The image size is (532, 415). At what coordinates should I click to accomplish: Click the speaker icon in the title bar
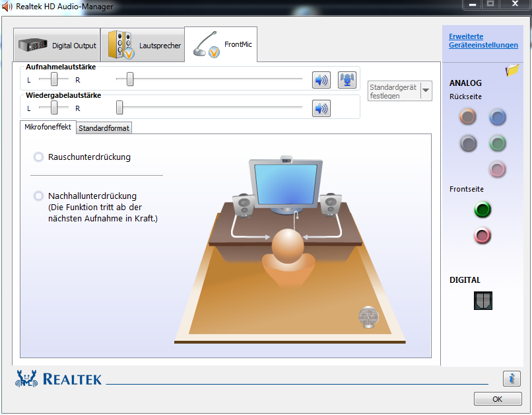(x=7, y=7)
